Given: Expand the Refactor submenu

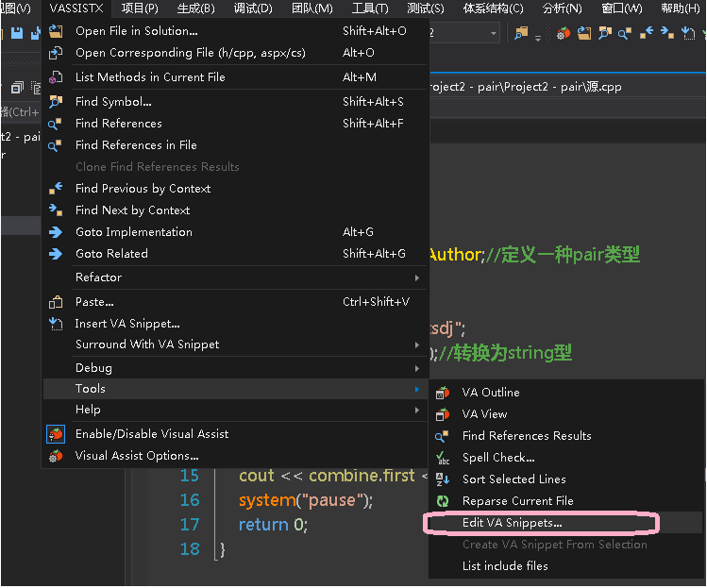Looking at the screenshot, I should pos(98,277).
